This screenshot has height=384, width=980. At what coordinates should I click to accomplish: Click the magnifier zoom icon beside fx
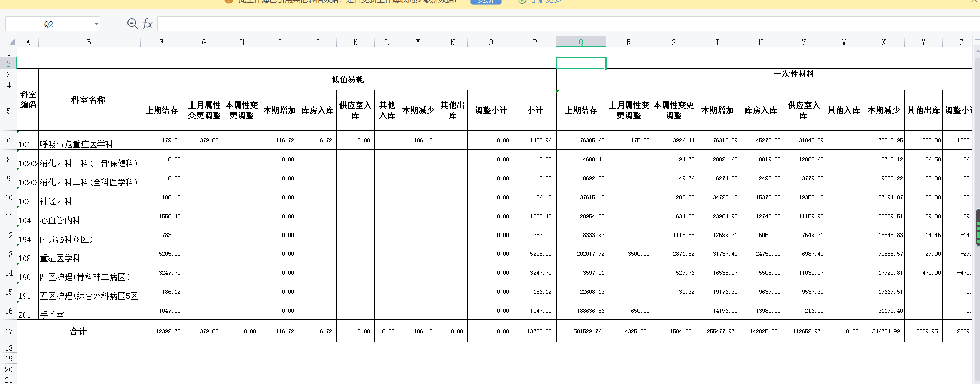click(132, 24)
